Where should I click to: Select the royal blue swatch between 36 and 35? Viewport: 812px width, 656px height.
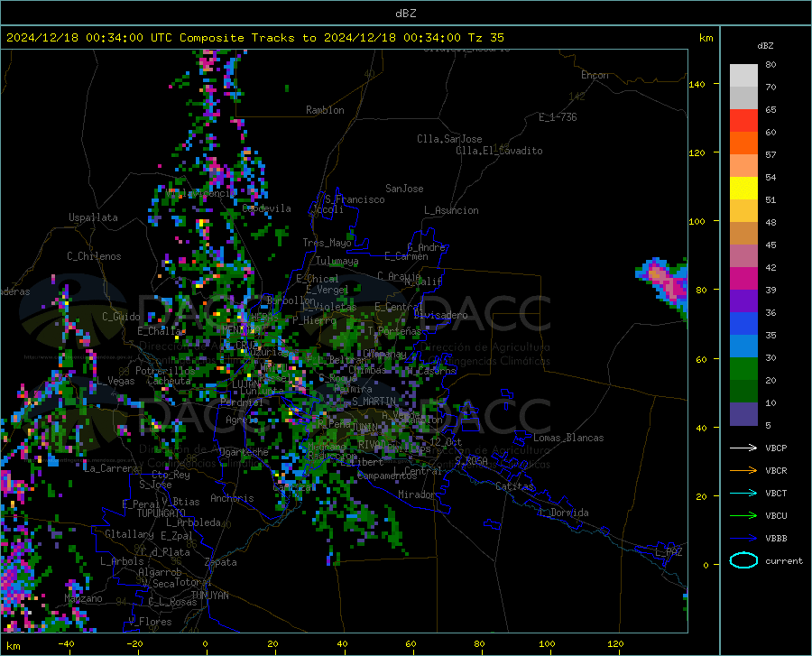pyautogui.click(x=743, y=324)
